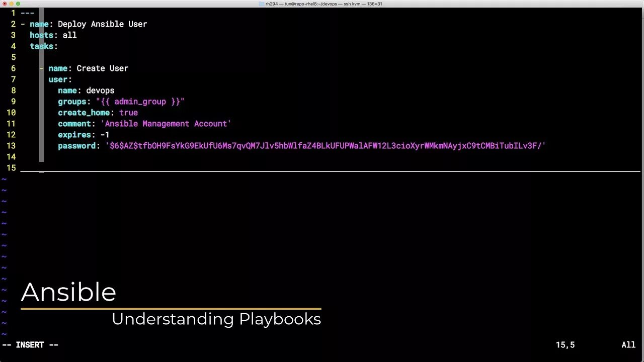Click the rh294 folder icon in title bar

(x=262, y=4)
